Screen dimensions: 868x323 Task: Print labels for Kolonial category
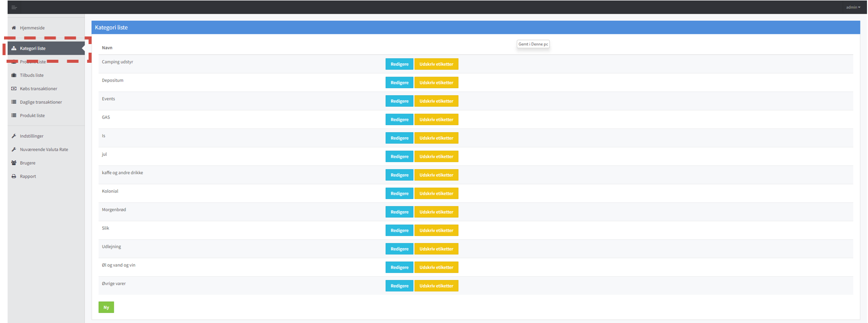point(436,194)
